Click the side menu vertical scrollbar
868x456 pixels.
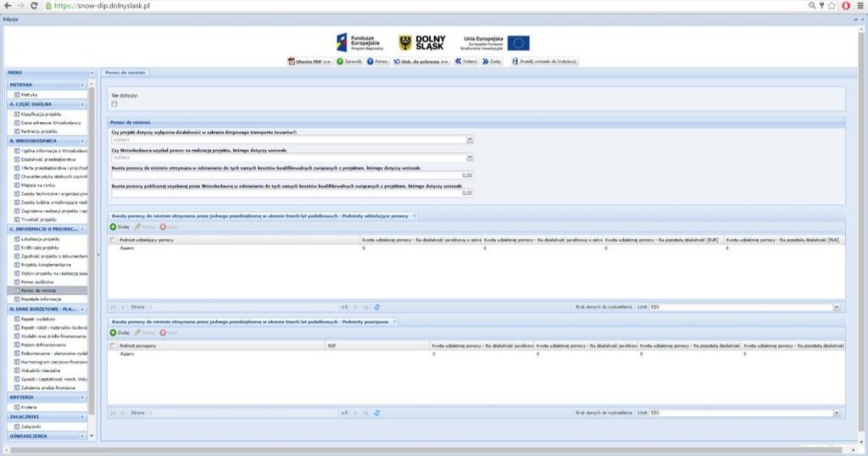92,249
